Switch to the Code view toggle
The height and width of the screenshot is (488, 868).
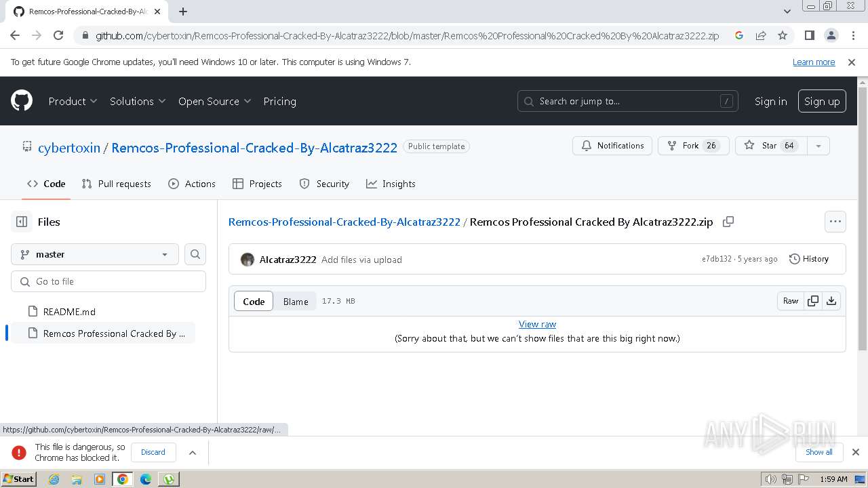tap(254, 302)
